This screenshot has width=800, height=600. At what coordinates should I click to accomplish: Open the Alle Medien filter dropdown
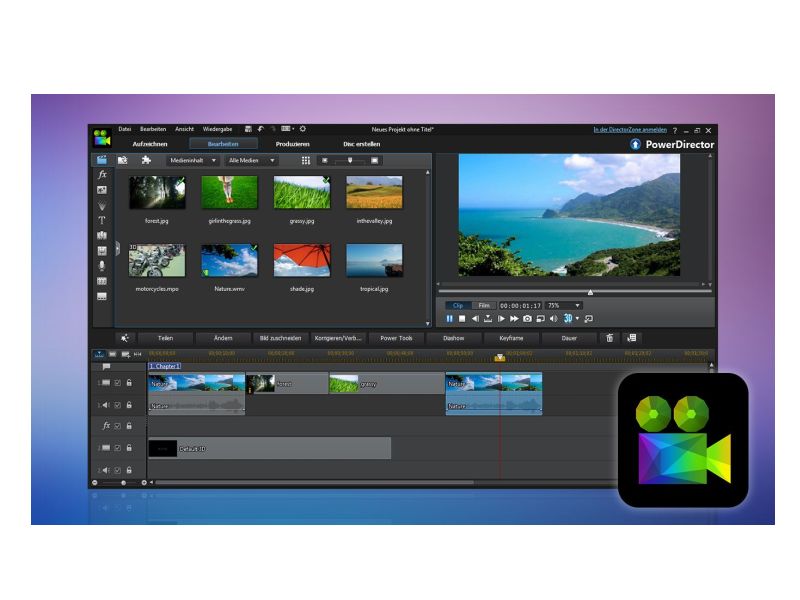coord(251,161)
